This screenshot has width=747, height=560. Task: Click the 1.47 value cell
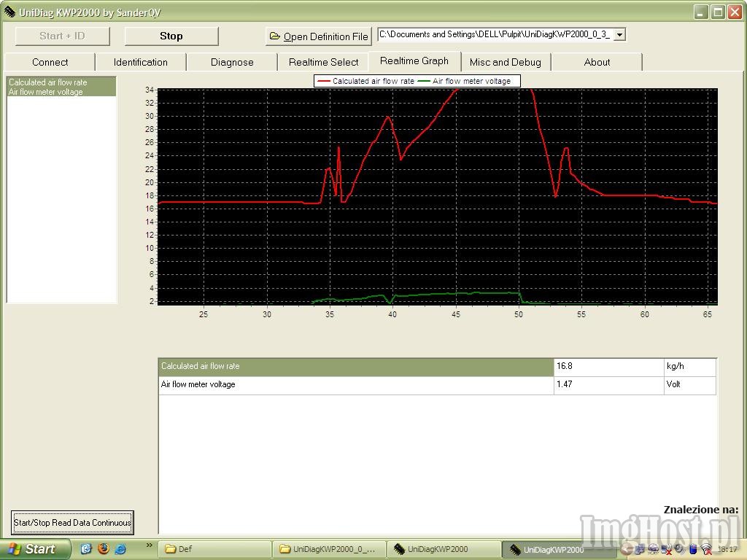tap(609, 385)
